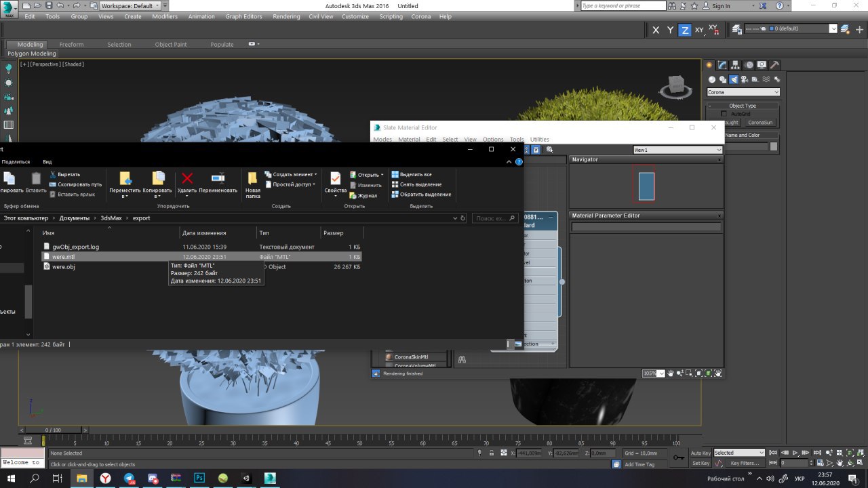
Task: Toggle the Set Key mode button
Action: (x=701, y=463)
